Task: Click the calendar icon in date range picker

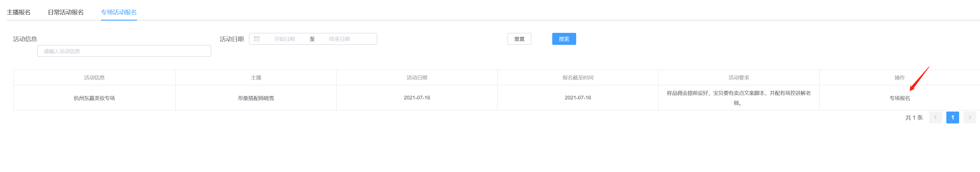Action: point(257,39)
